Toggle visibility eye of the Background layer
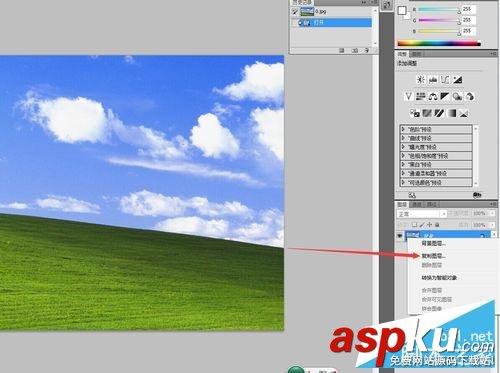This screenshot has height=373, width=500. click(x=400, y=236)
